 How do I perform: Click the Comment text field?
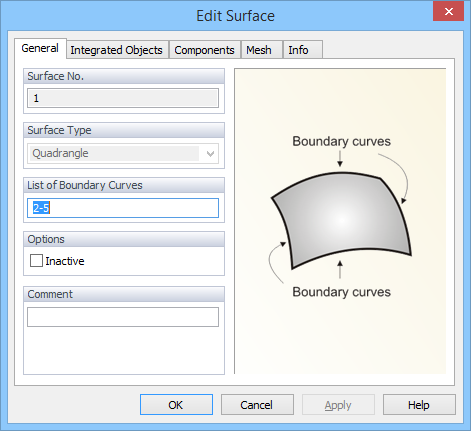(123, 317)
